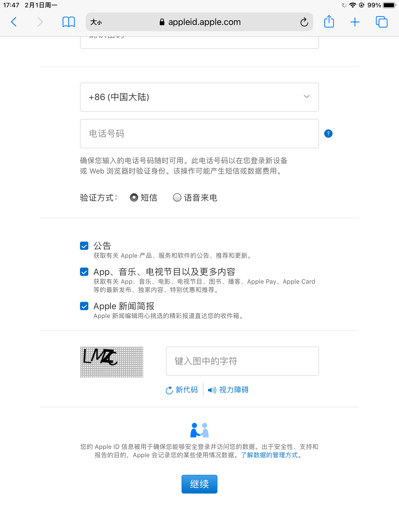Tap the Safari back arrow

14,22
